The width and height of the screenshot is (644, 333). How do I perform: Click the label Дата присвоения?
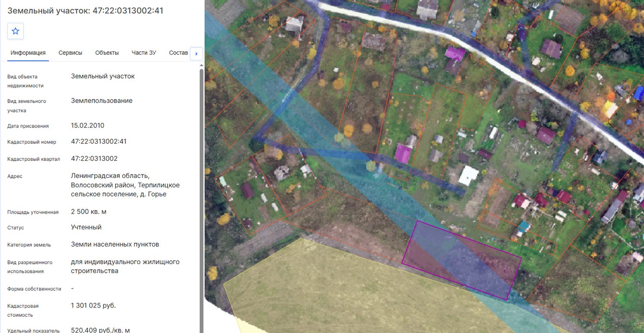[28, 126]
